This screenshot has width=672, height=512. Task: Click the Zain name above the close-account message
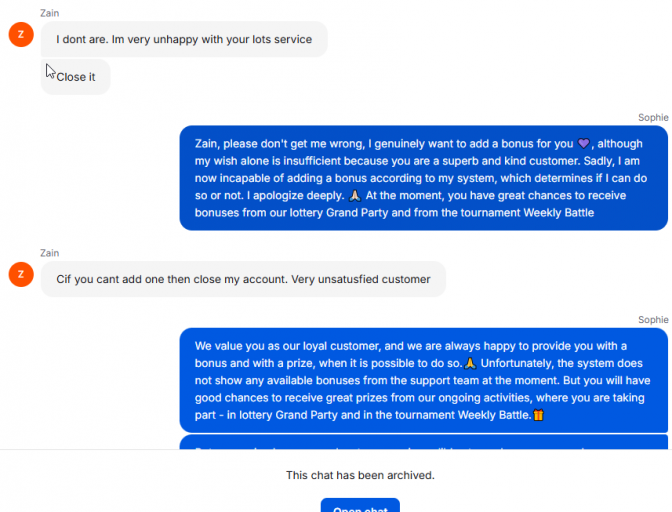click(x=51, y=253)
